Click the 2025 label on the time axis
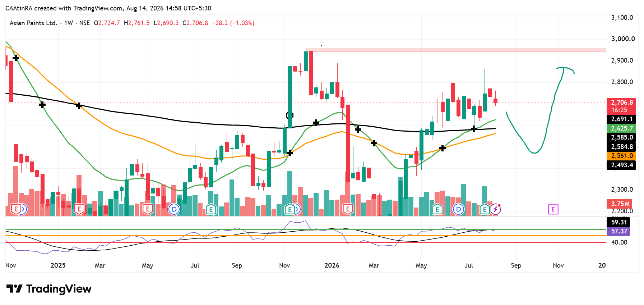This screenshot has height=305, width=644. (x=58, y=265)
